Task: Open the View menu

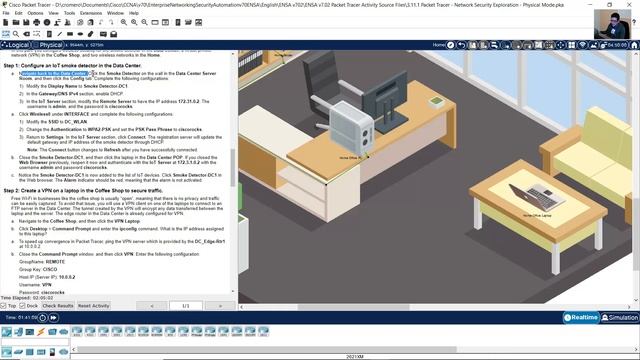Action: point(53,13)
